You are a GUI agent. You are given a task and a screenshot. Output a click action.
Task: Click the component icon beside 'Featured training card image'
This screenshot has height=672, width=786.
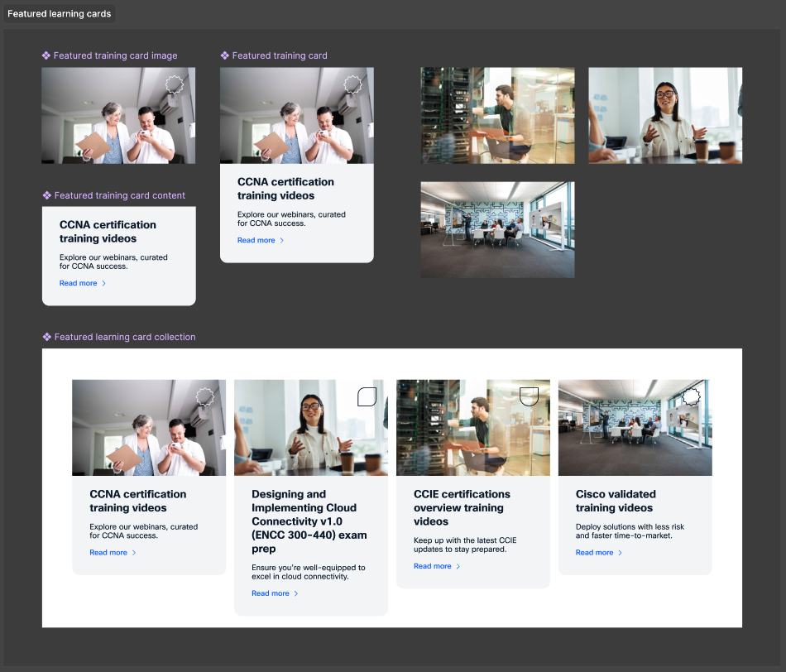(x=46, y=55)
